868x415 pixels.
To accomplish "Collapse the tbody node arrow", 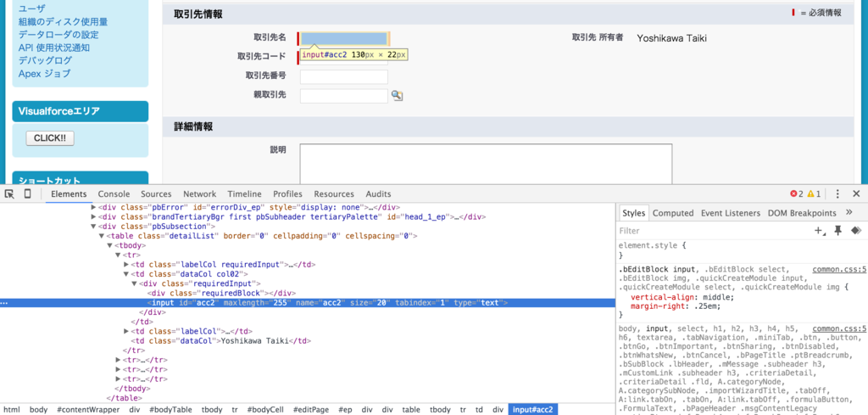I will click(109, 245).
